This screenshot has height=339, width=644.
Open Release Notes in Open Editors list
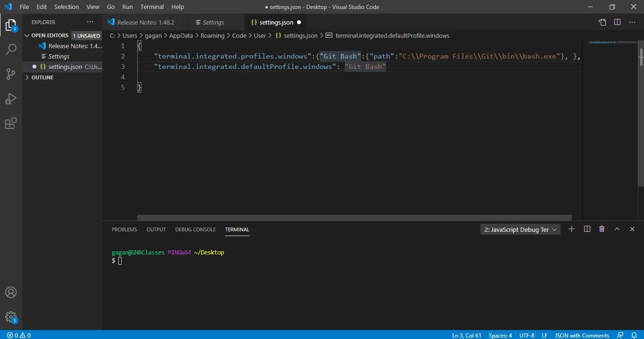pyautogui.click(x=62, y=46)
